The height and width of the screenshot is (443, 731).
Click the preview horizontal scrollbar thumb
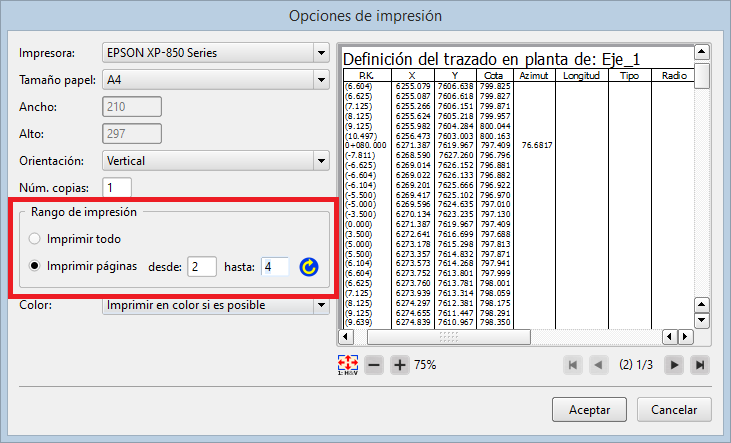(x=448, y=337)
